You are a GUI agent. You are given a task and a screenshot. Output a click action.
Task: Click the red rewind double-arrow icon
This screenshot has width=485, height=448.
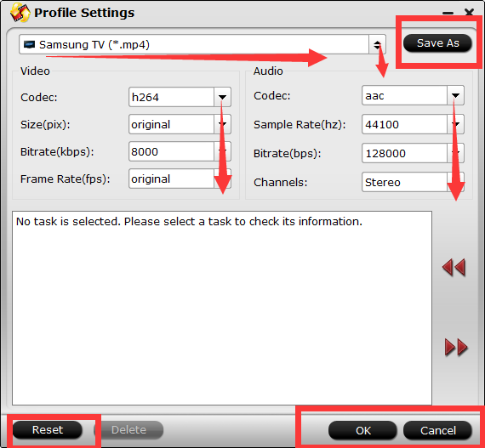(454, 267)
